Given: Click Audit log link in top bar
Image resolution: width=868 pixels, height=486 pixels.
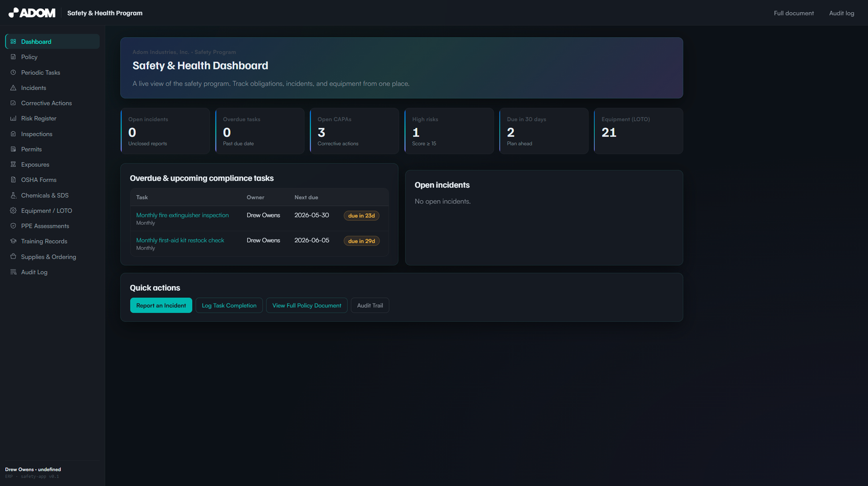Looking at the screenshot, I should pyautogui.click(x=841, y=13).
